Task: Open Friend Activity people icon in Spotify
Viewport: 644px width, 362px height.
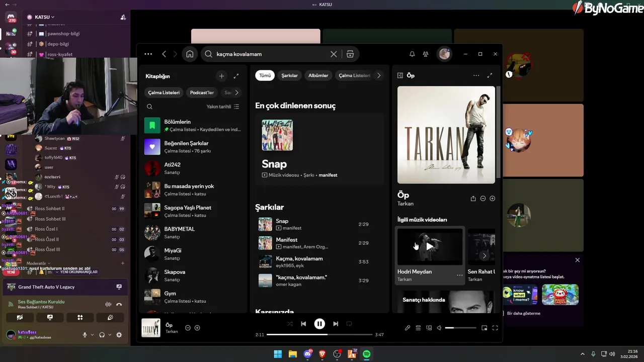Action: click(x=426, y=54)
